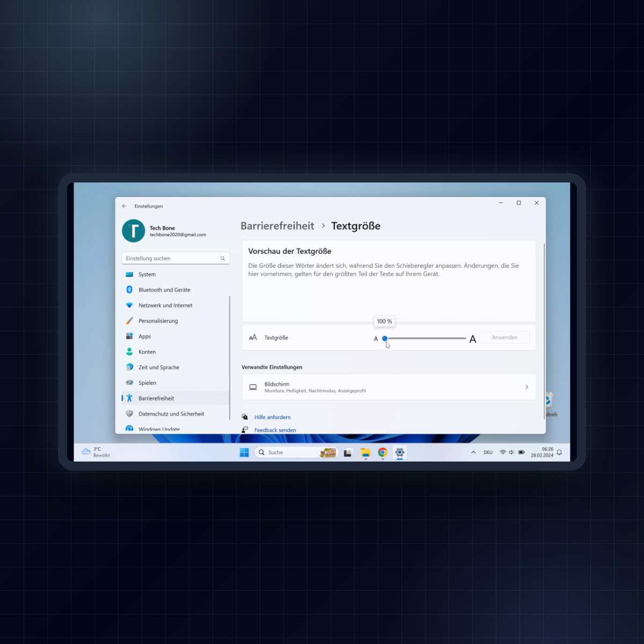The image size is (644, 644).
Task: Click the Zeit und Sprache globe icon
Action: tap(129, 367)
